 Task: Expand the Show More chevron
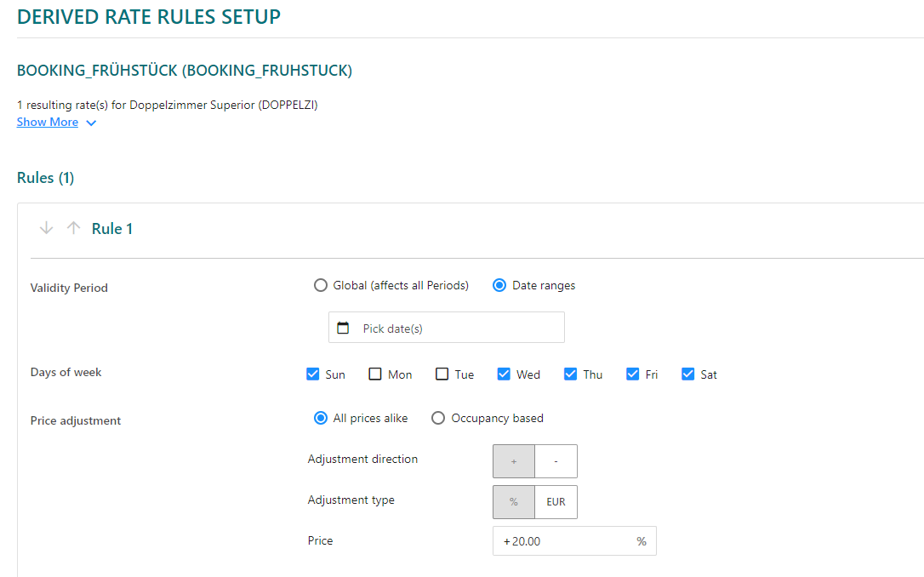pos(91,123)
